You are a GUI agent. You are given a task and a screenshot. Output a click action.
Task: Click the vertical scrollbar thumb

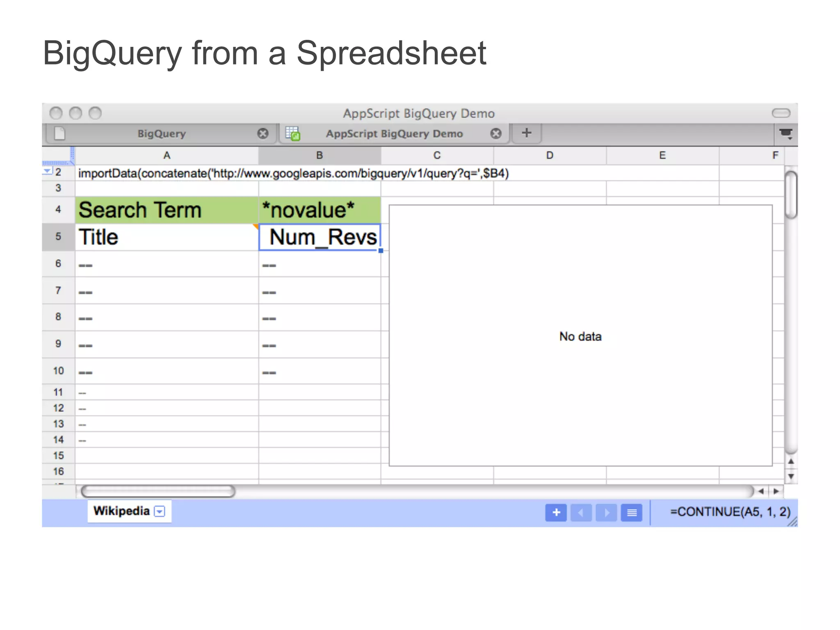(791, 195)
